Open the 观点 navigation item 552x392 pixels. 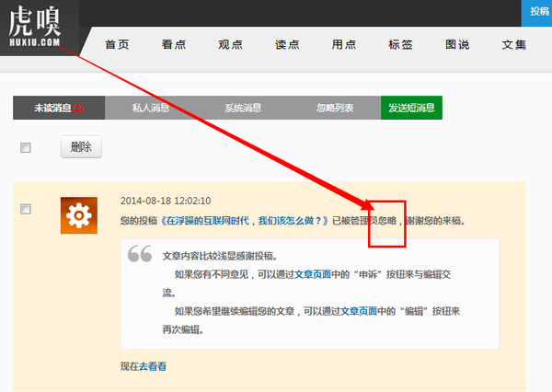[x=230, y=45]
